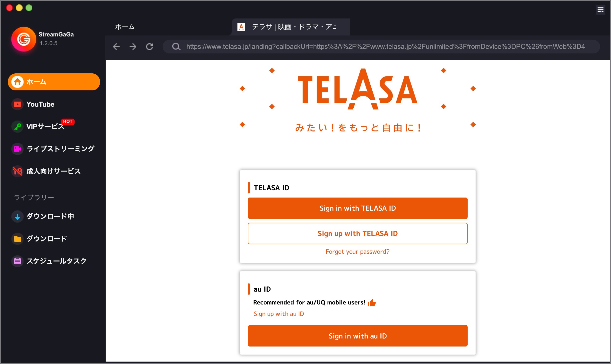Open the Forgot your password link
This screenshot has height=364, width=611.
[357, 251]
